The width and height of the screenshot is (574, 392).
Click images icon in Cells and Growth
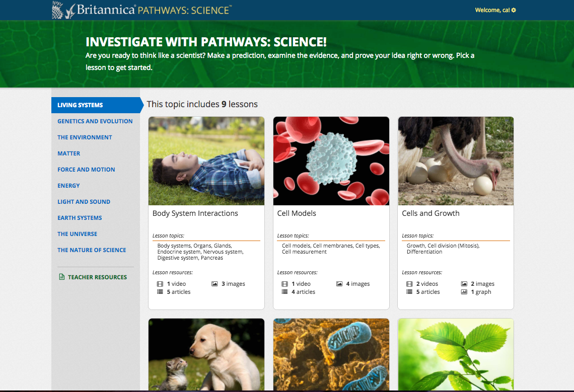coord(464,284)
